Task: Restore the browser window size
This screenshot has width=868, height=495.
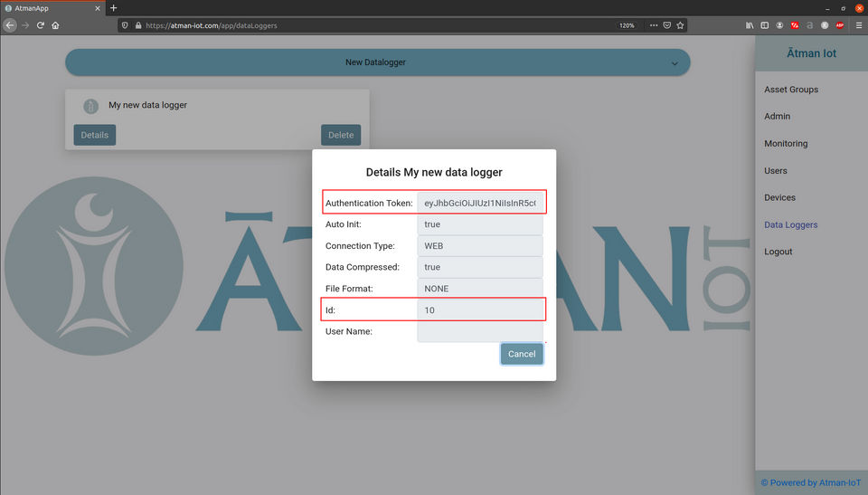Action: click(843, 8)
